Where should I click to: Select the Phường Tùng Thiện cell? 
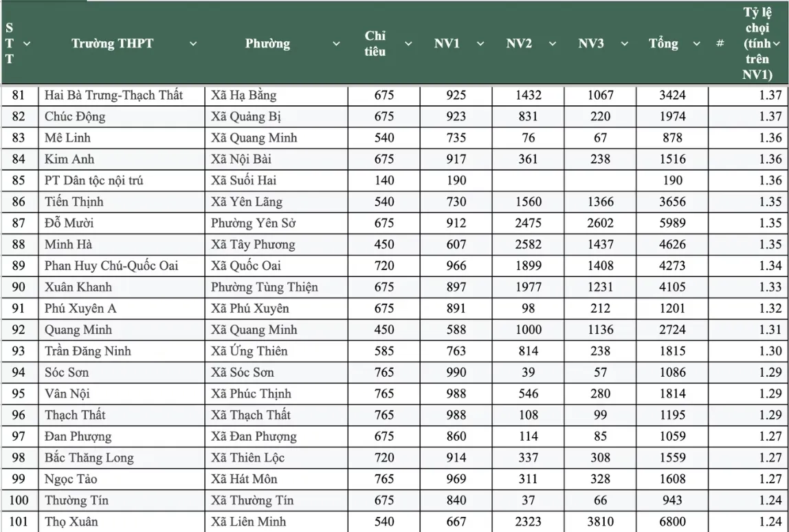[x=265, y=287]
